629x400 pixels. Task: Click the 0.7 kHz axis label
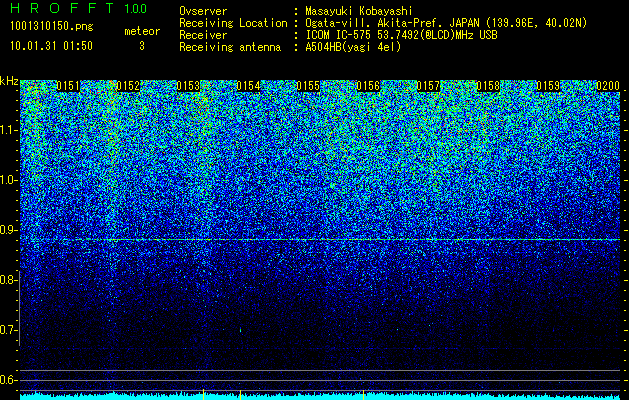click(x=8, y=330)
